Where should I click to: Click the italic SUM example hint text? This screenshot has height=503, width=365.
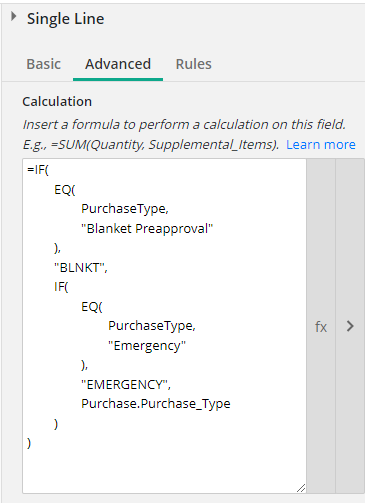coord(151,144)
